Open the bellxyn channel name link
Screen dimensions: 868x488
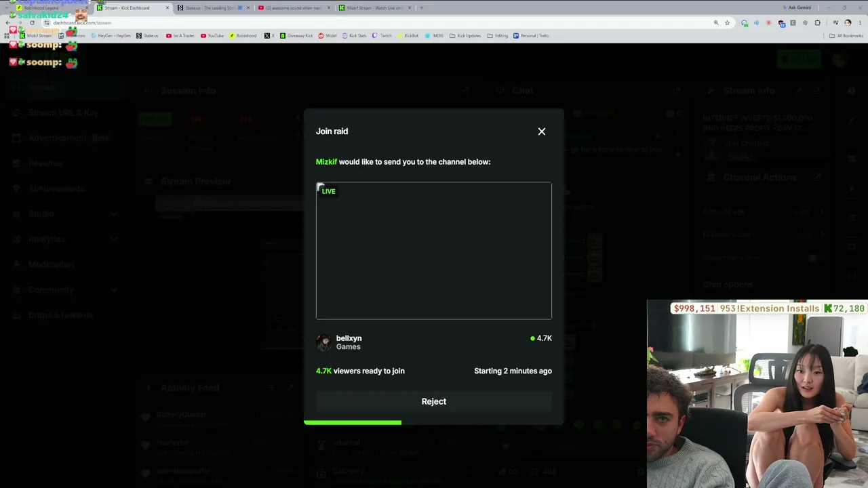pos(349,338)
